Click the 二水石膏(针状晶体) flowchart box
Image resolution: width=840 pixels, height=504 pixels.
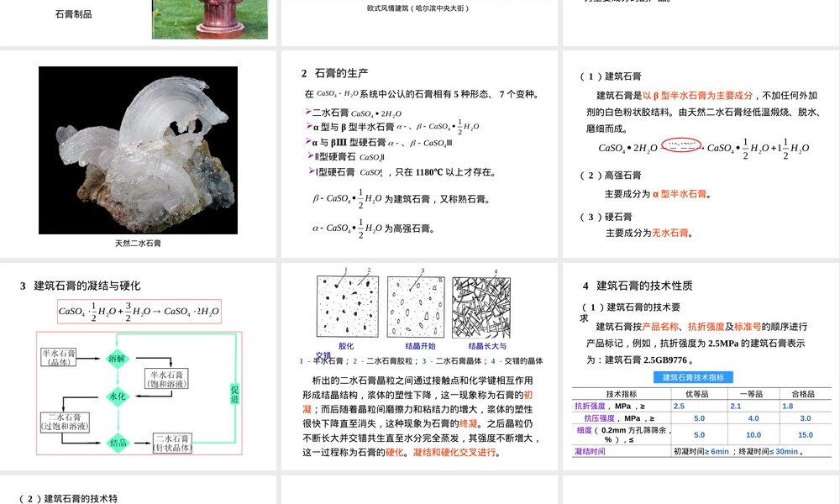click(172, 443)
